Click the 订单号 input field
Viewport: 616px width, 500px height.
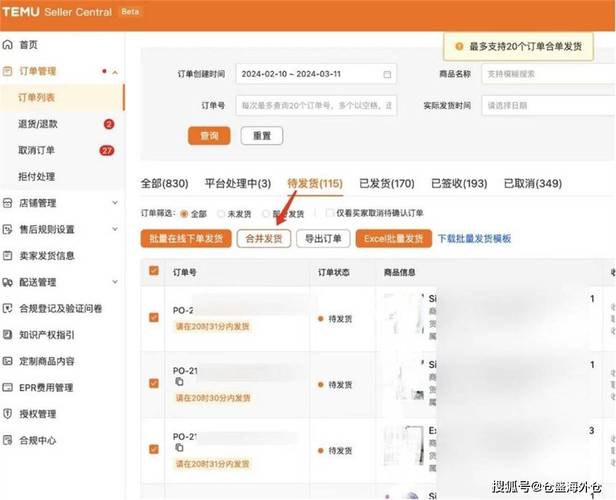click(x=316, y=105)
